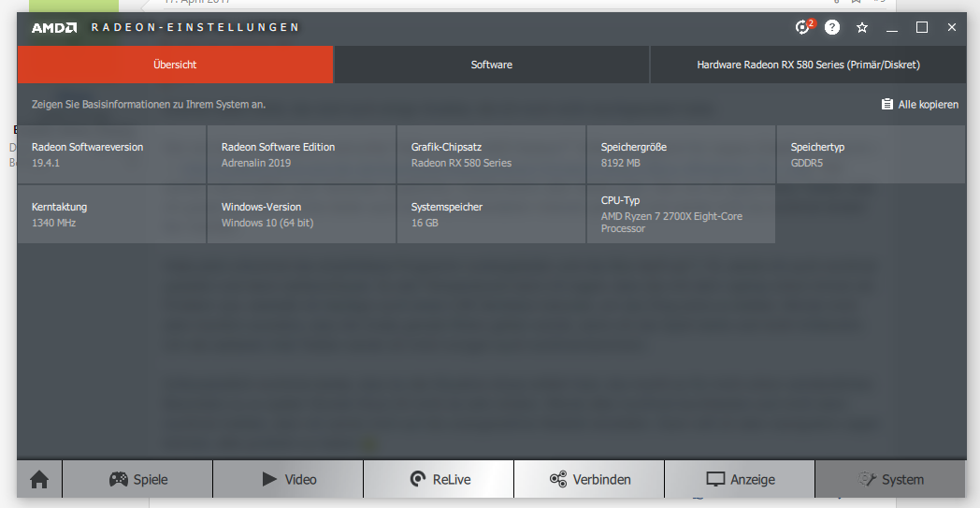980x508 pixels.
Task: Click the Zeigen Sie Basisinformationen description text
Action: click(x=149, y=105)
